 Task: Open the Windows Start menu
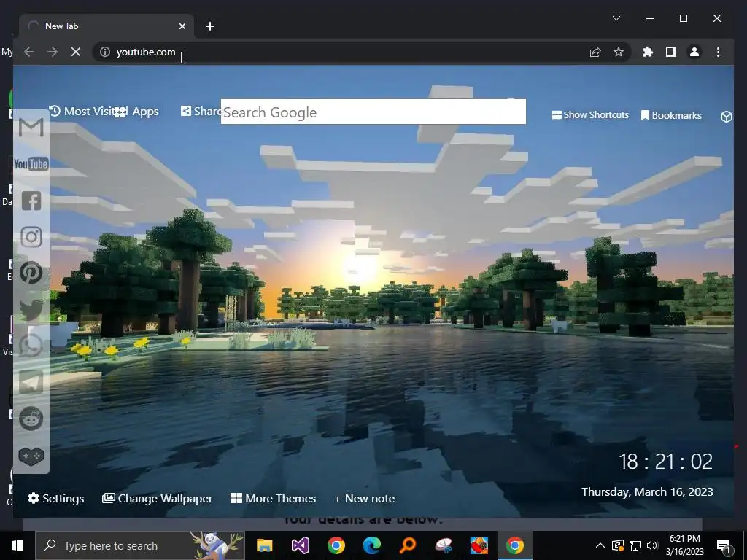18,545
